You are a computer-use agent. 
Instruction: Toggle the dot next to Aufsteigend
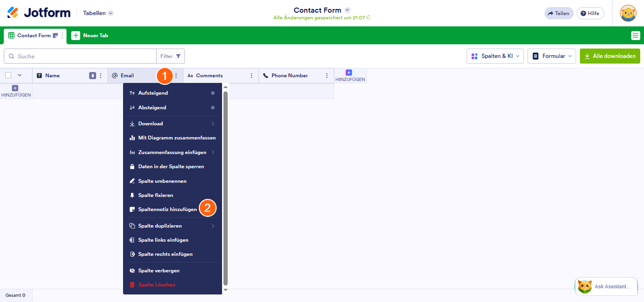(213, 93)
